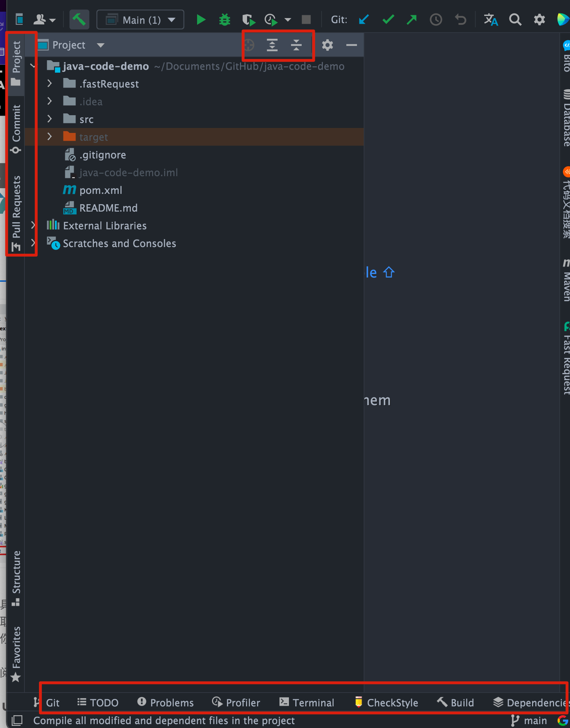Viewport: 570px width, 728px height.
Task: Start debugging with the bug icon
Action: pos(225,20)
